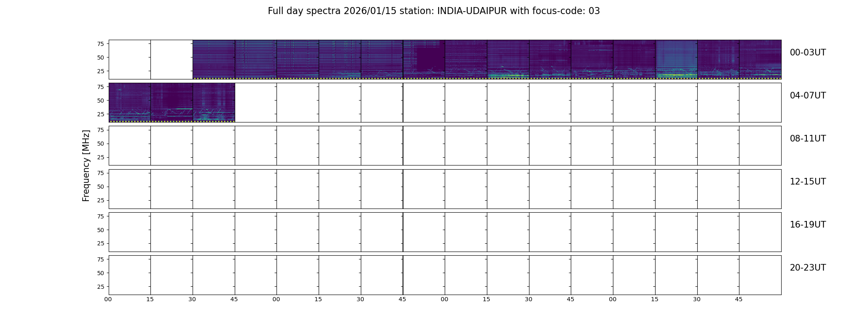
Task: Open the 04:30 UT spectrogram panel in 04-07UT row
Action: pyautogui.click(x=214, y=103)
